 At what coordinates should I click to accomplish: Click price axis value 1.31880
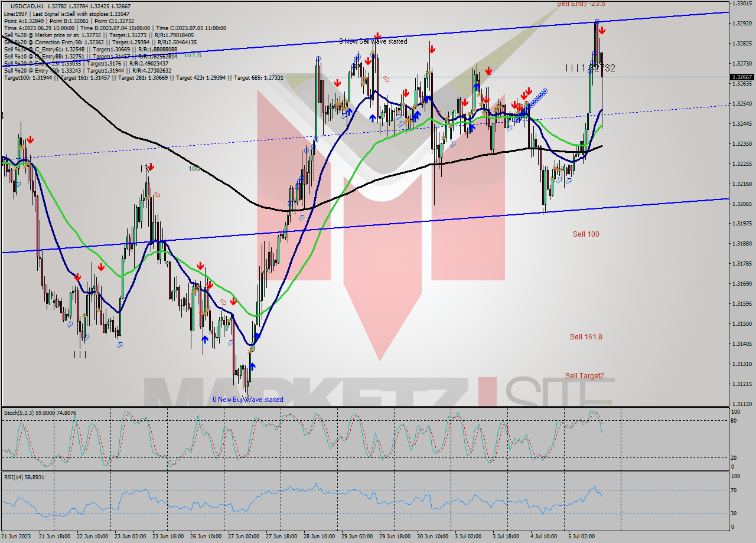(x=742, y=244)
